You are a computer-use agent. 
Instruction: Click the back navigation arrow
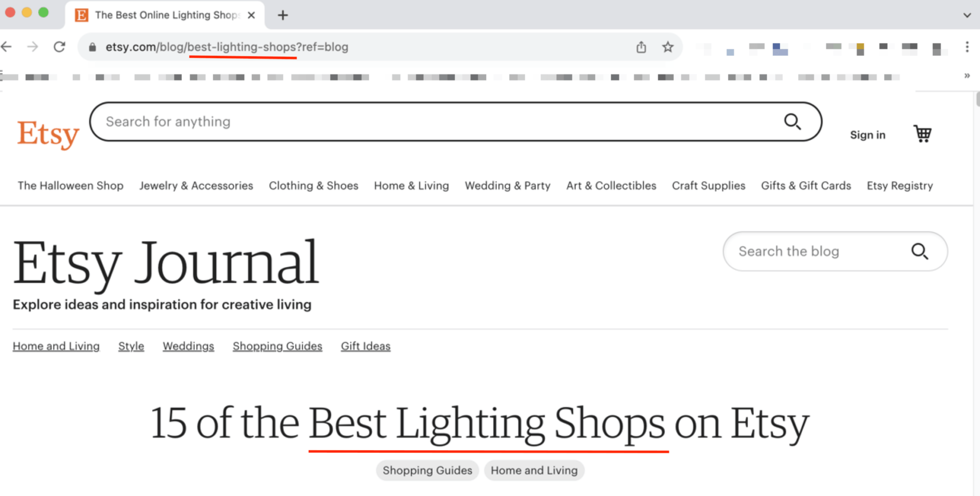pos(7,46)
